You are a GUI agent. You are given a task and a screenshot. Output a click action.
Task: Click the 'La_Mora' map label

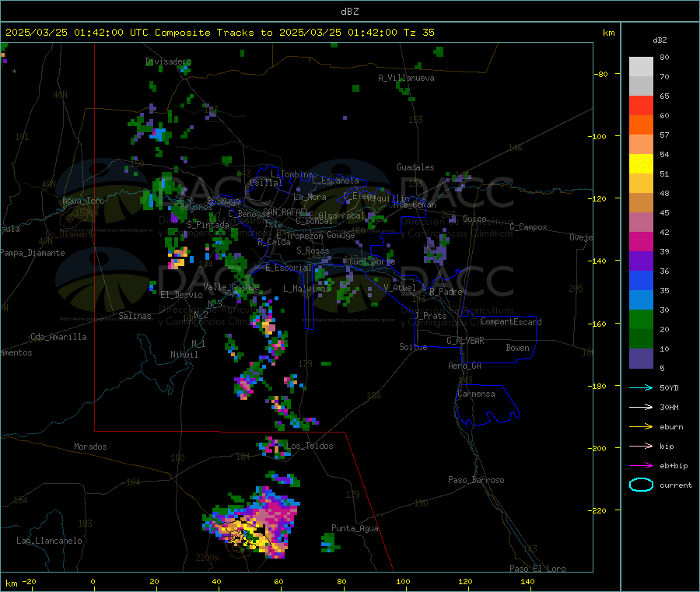point(310,197)
